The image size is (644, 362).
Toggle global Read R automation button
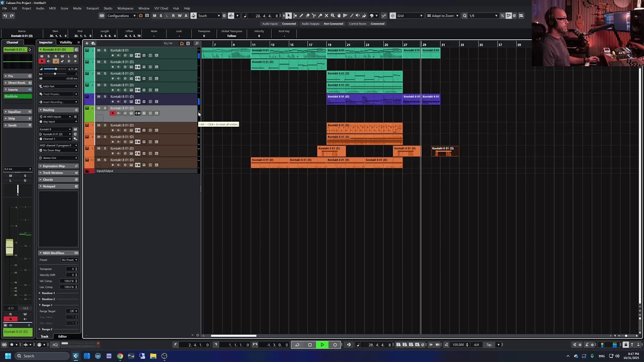(173, 16)
